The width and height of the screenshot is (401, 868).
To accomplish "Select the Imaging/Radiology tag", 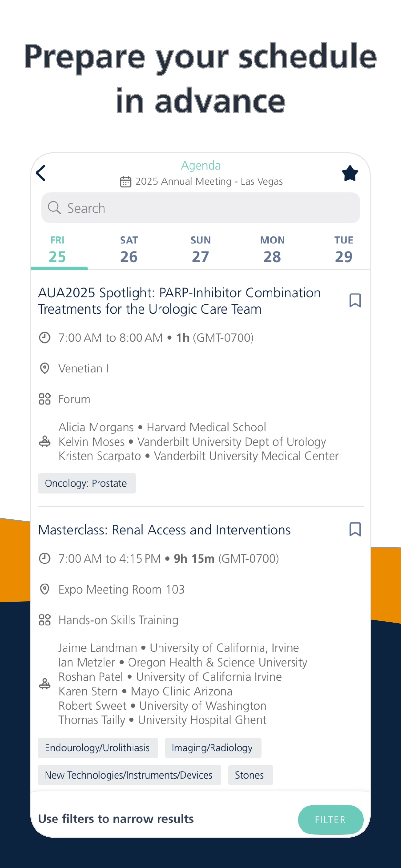I will coord(213,748).
